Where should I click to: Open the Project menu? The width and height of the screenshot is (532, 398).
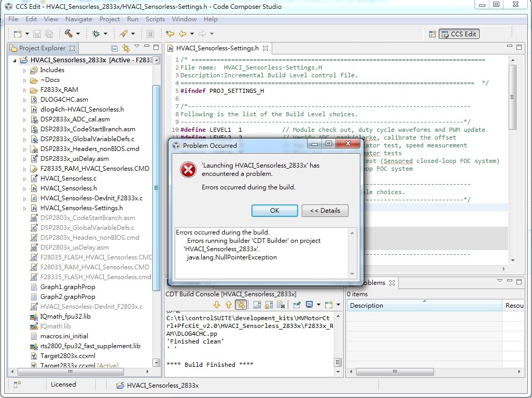pos(109,19)
